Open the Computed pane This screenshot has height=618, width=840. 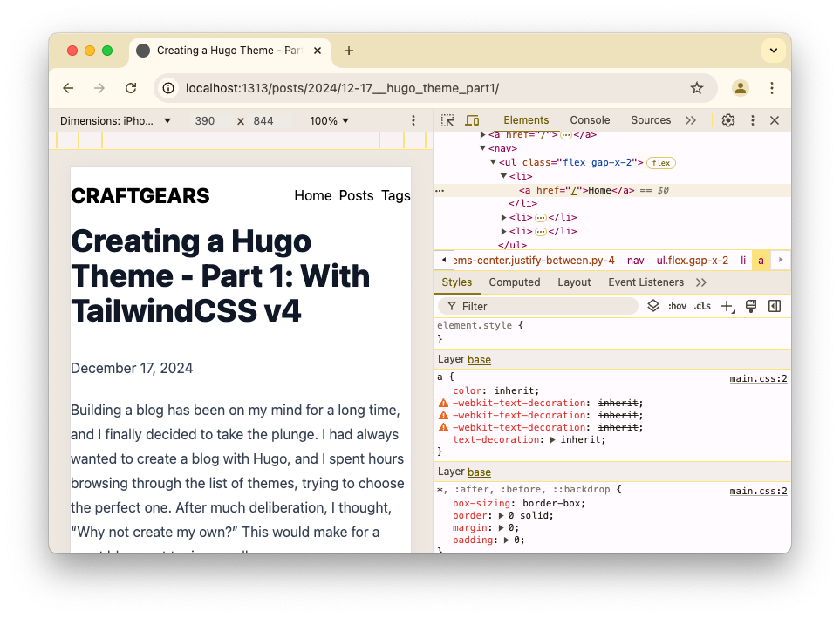(515, 282)
